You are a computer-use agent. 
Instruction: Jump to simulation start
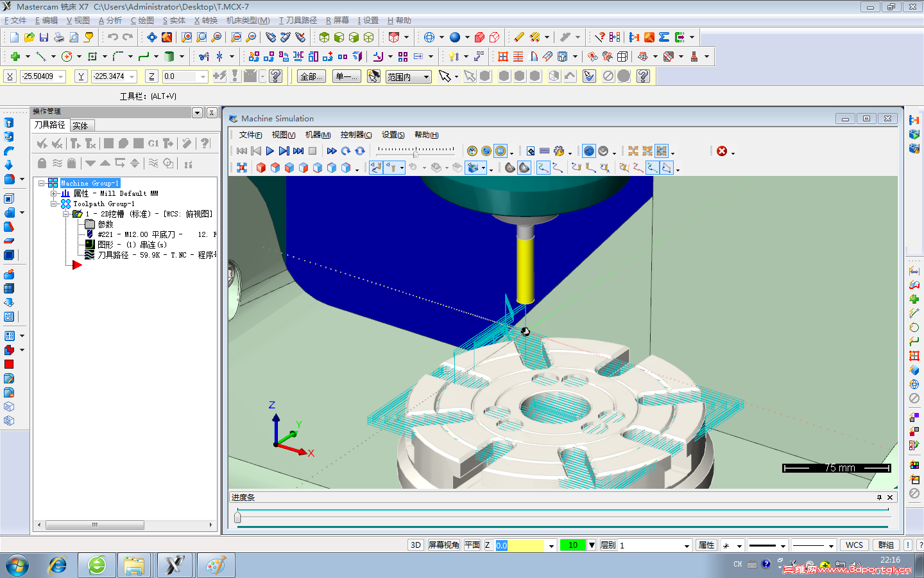coord(242,151)
